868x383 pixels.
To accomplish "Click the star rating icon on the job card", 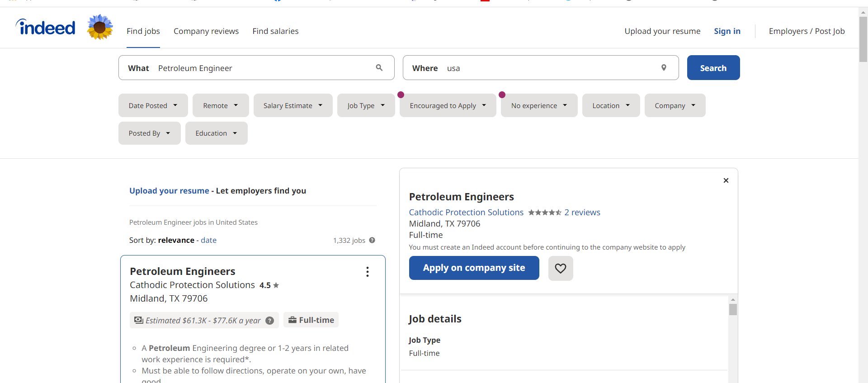I will tap(276, 285).
